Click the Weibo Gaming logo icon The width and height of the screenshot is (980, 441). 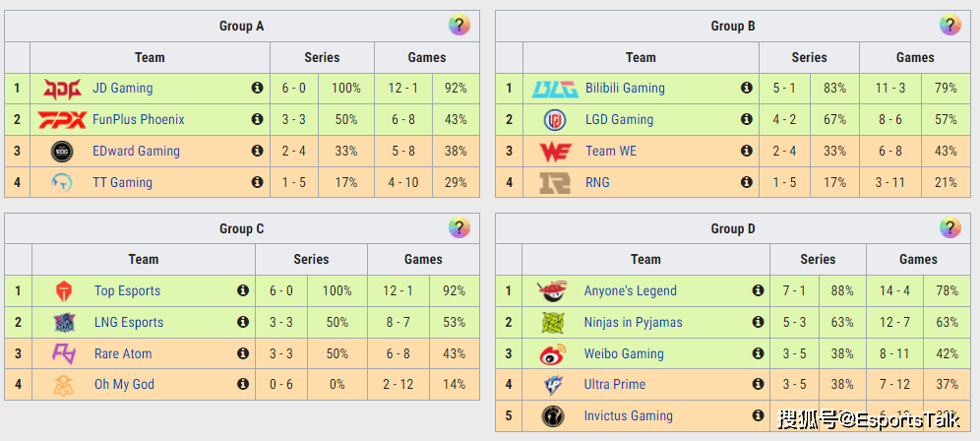pyautogui.click(x=553, y=353)
